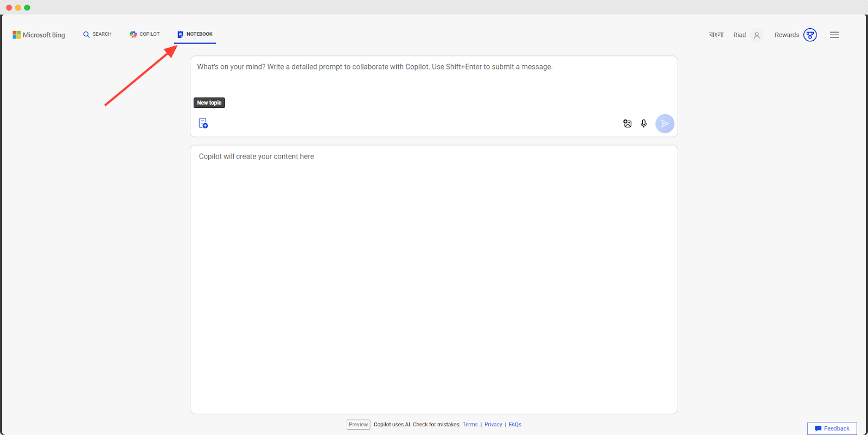Open the Riad account name
Image resolution: width=868 pixels, height=435 pixels.
[x=739, y=35]
